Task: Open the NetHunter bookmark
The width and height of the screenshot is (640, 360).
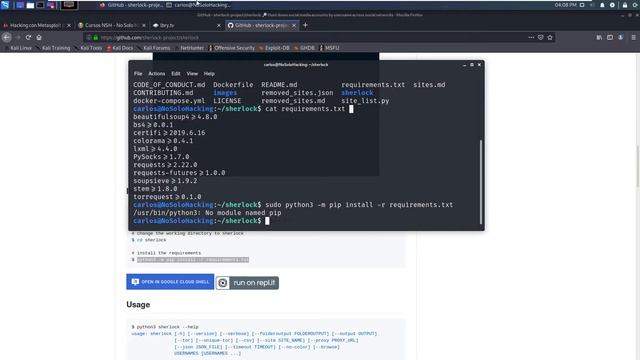Action: point(189,48)
